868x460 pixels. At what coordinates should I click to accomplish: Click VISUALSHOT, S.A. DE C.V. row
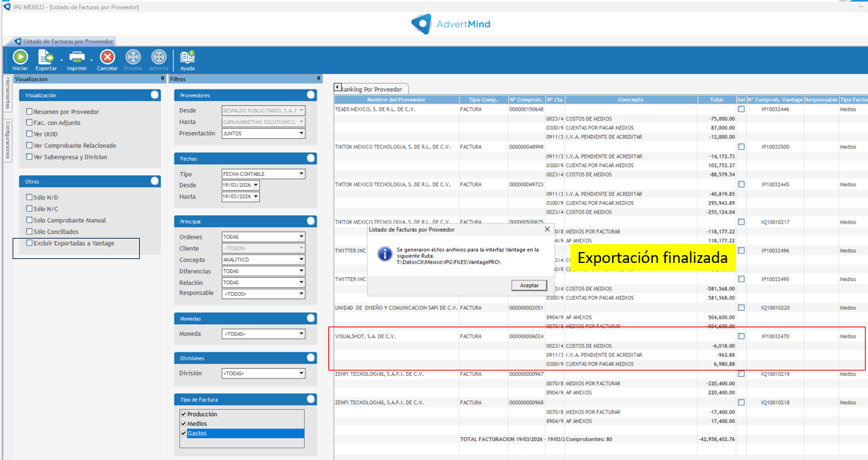(365, 336)
